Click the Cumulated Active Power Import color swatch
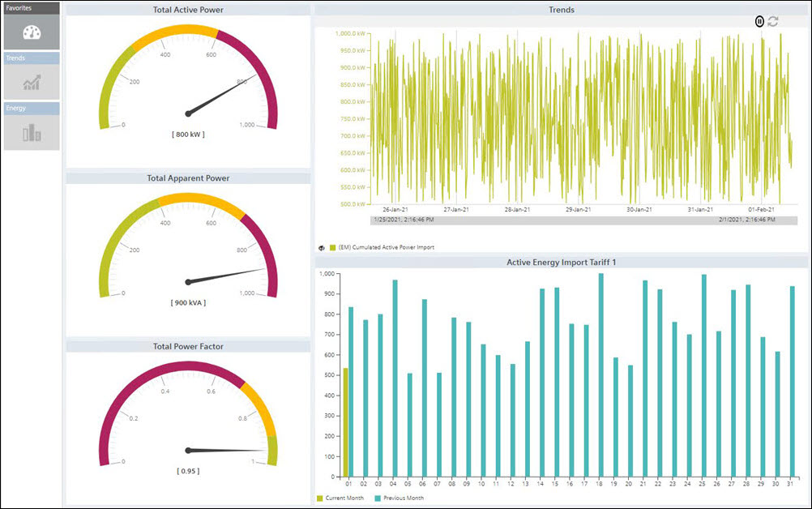812x509 pixels. click(332, 247)
